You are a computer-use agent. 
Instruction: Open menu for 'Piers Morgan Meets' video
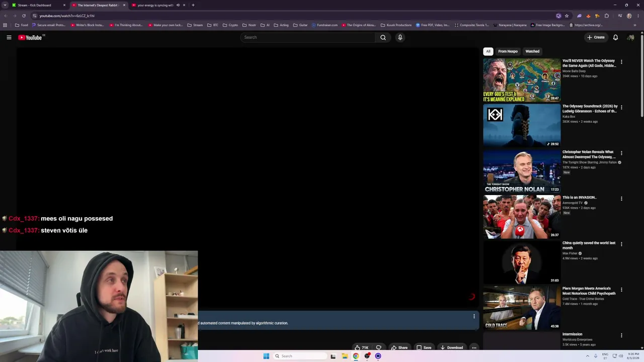coord(621,290)
